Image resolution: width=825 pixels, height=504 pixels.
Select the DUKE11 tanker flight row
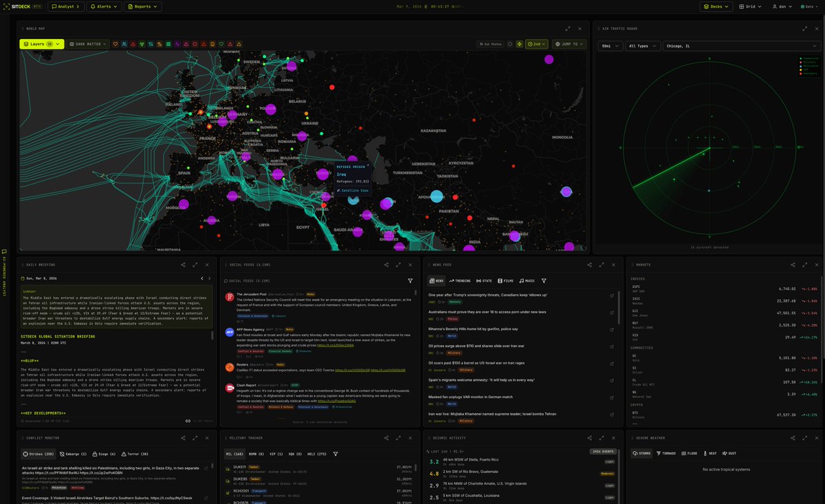(x=318, y=469)
